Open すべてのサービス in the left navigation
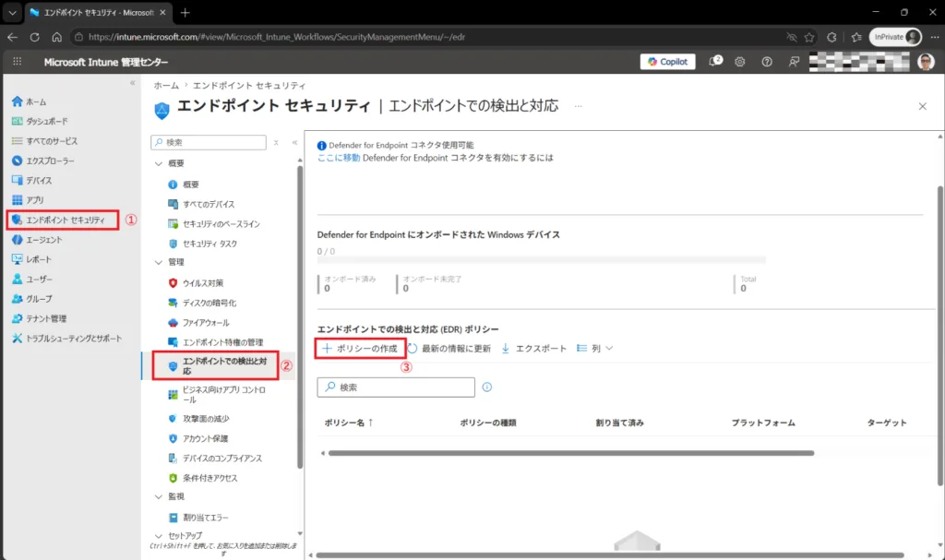The image size is (945, 560). click(44, 141)
